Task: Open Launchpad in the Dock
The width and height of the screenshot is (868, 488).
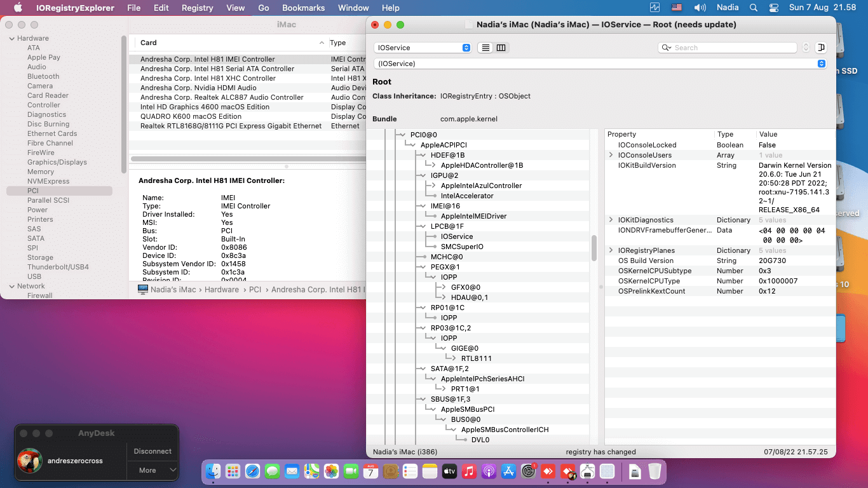Action: click(x=233, y=471)
